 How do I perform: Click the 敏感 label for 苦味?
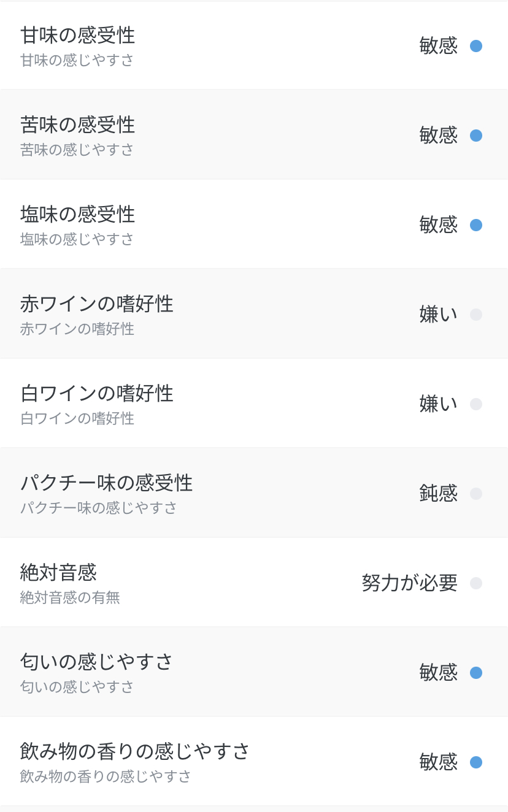point(439,136)
